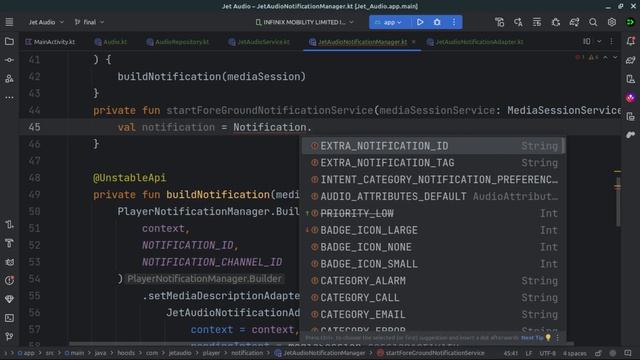The image size is (640, 360).
Task: Open the Commit tool window
Action: [9, 60]
